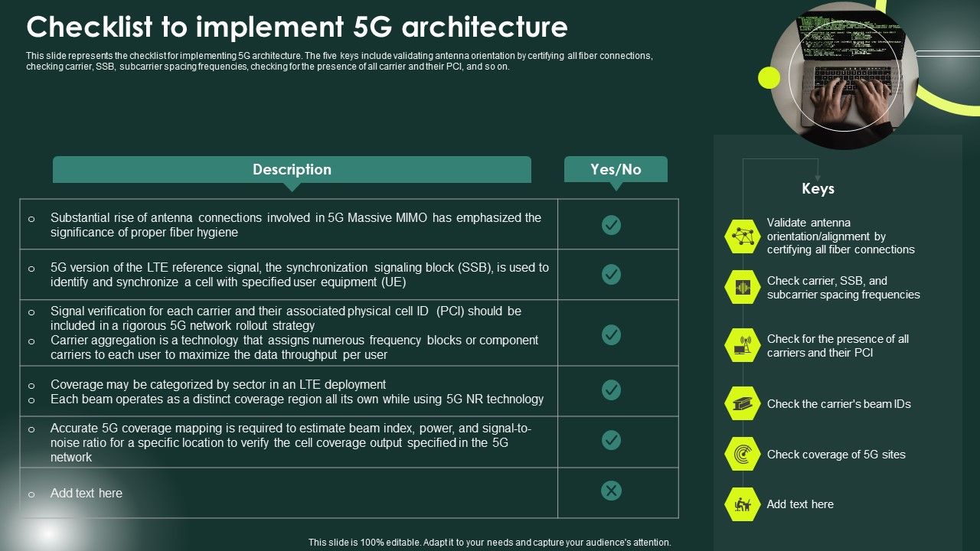Click the slide editable footer note
Image resolution: width=980 pixels, height=551 pixels.
point(490,541)
